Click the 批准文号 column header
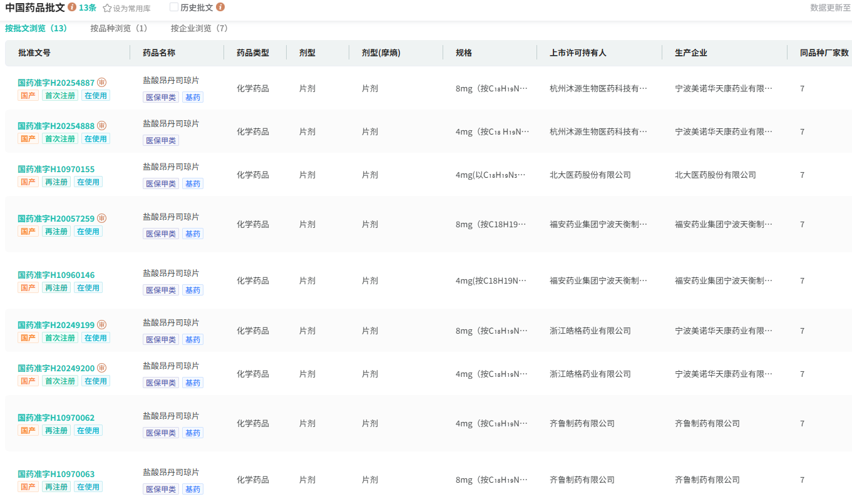The height and width of the screenshot is (504, 852). pyautogui.click(x=34, y=53)
